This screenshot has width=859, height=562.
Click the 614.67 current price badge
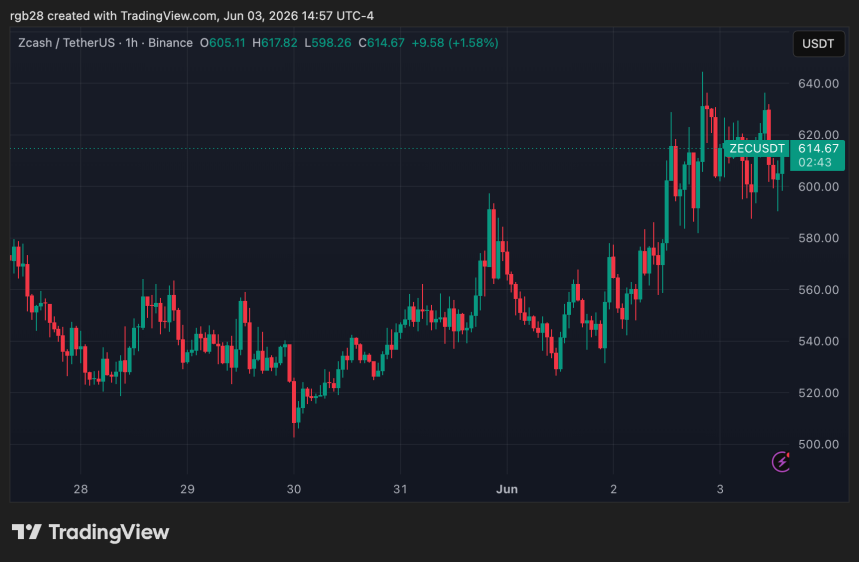[x=818, y=148]
